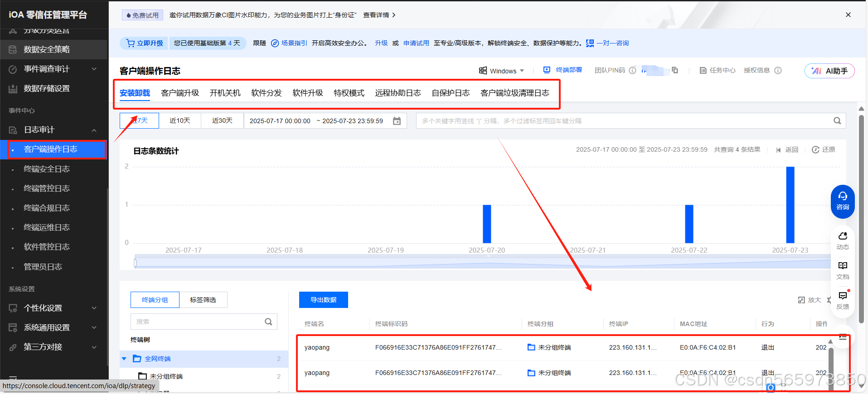
Task: Switch to 客户端升级 tab
Action: (180, 93)
